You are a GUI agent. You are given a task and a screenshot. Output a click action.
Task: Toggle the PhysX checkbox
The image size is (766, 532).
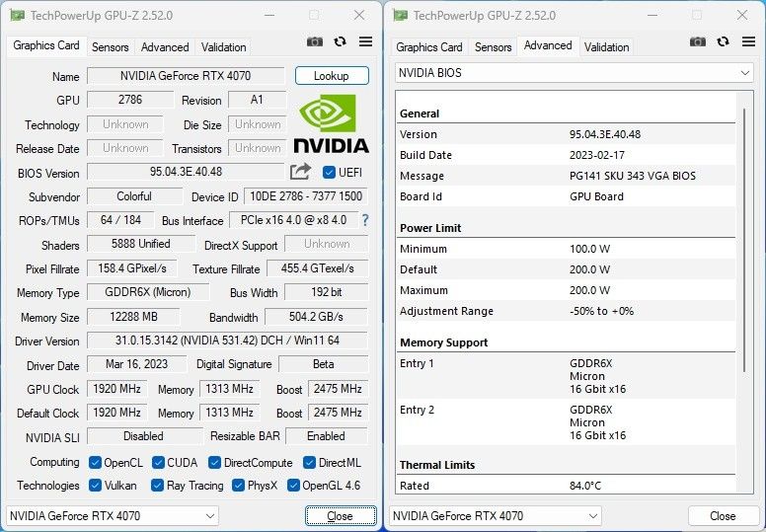click(x=239, y=485)
